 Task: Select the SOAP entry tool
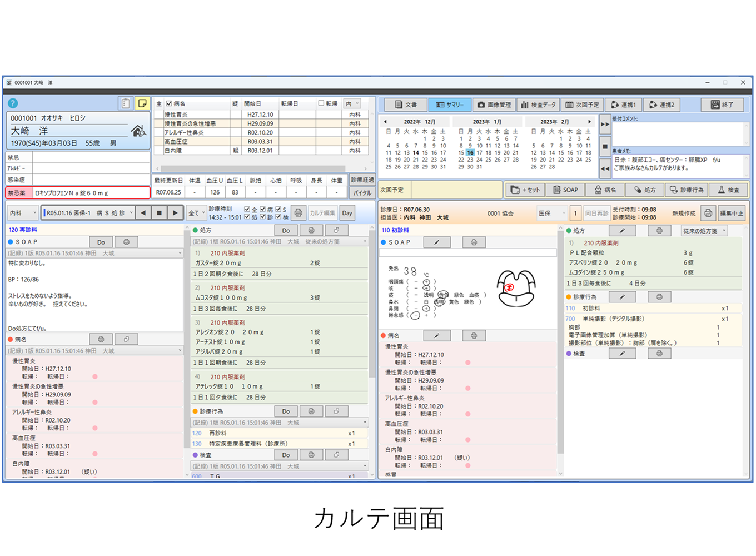(x=565, y=190)
